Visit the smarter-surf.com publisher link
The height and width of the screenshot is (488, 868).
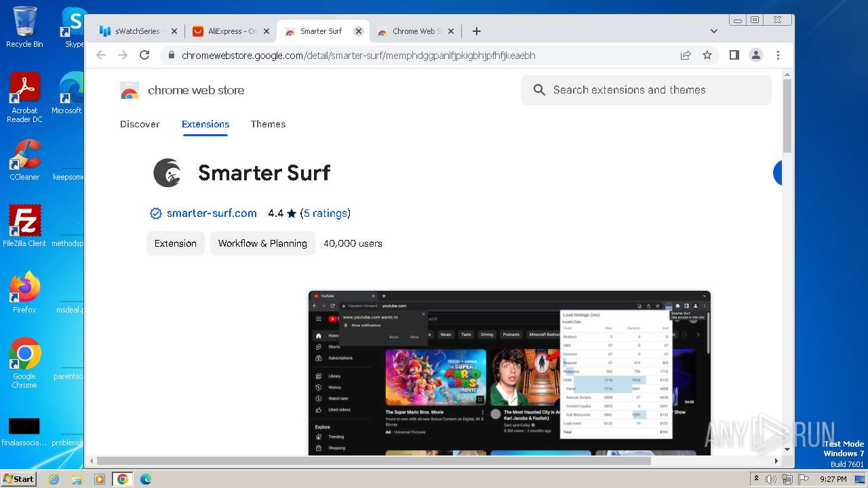coord(212,213)
